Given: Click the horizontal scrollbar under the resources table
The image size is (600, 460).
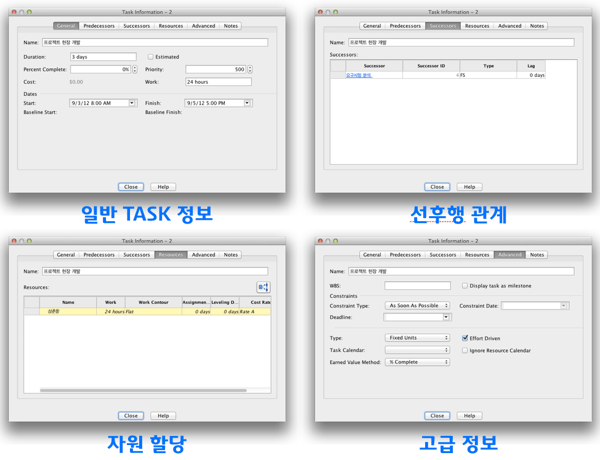Looking at the screenshot, I should point(143,390).
